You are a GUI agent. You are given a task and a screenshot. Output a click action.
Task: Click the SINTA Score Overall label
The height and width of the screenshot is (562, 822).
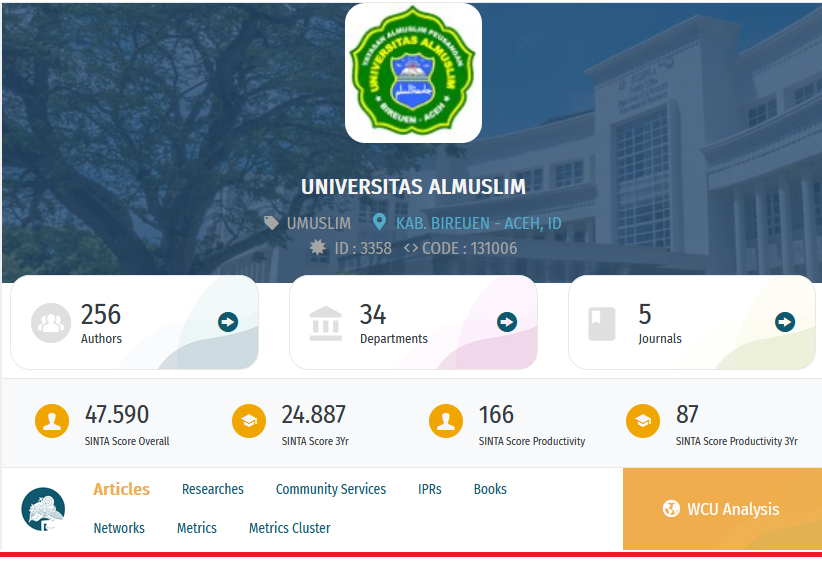(x=127, y=441)
